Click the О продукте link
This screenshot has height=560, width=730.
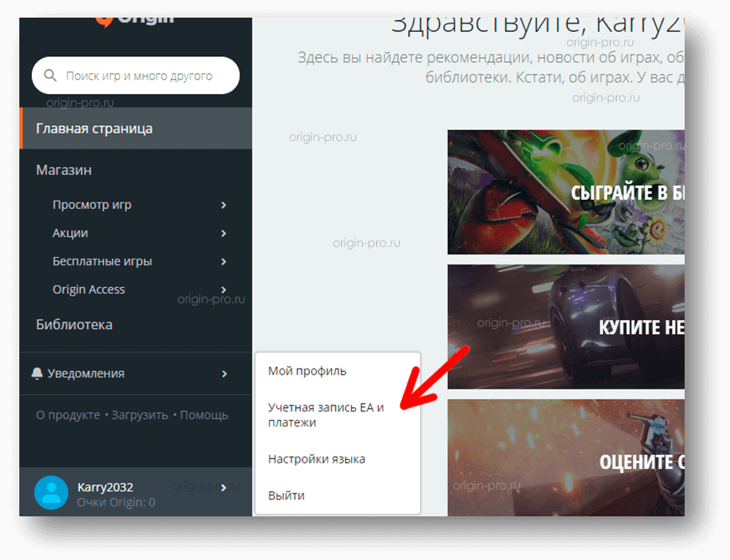68,415
